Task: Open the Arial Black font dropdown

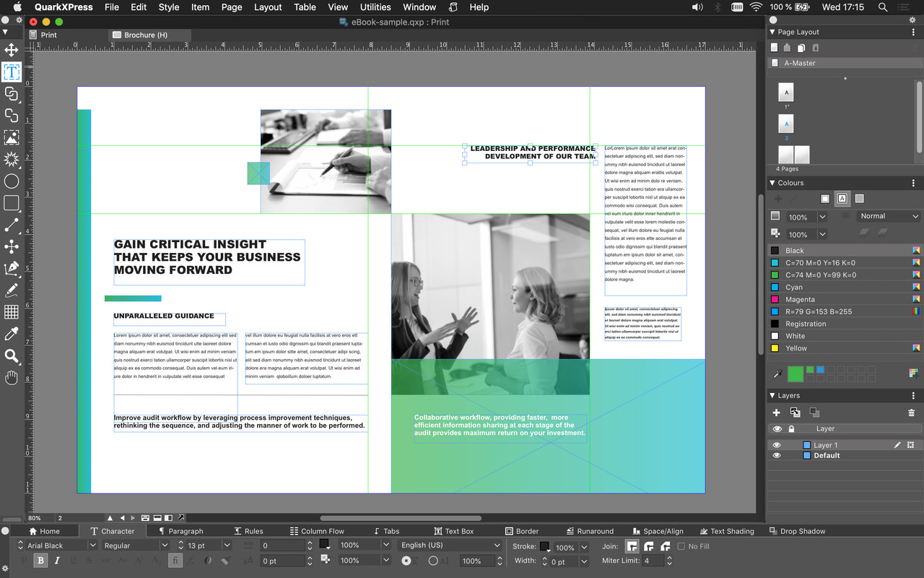Action: (93, 545)
